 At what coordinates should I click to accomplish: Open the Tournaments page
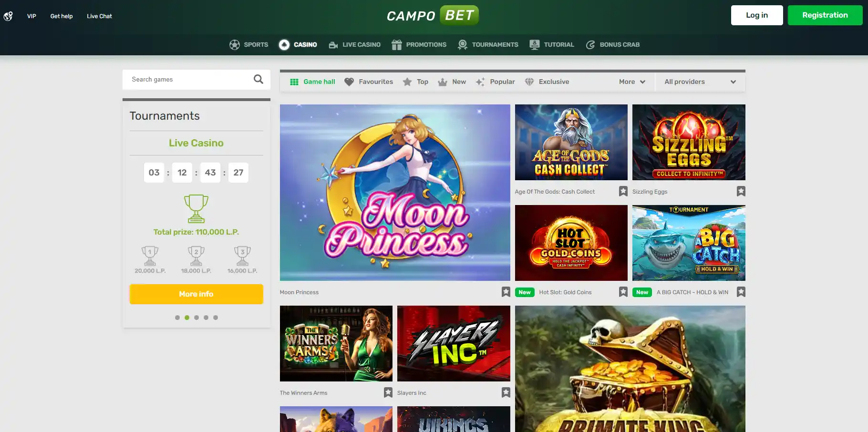point(488,45)
